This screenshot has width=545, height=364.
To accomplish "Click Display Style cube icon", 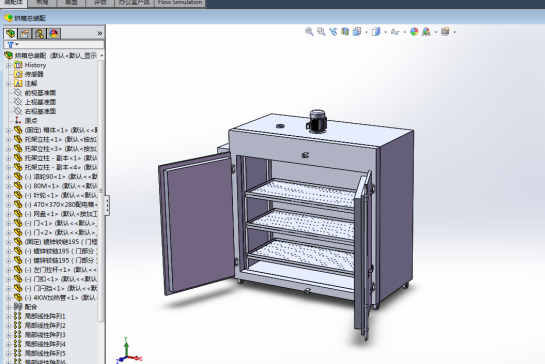I will pos(376,32).
